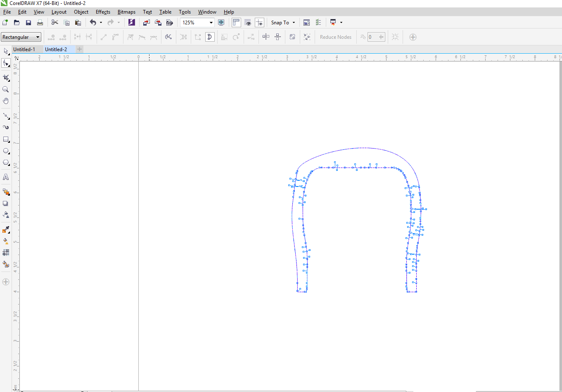Select the Rectangle tool

coord(6,139)
